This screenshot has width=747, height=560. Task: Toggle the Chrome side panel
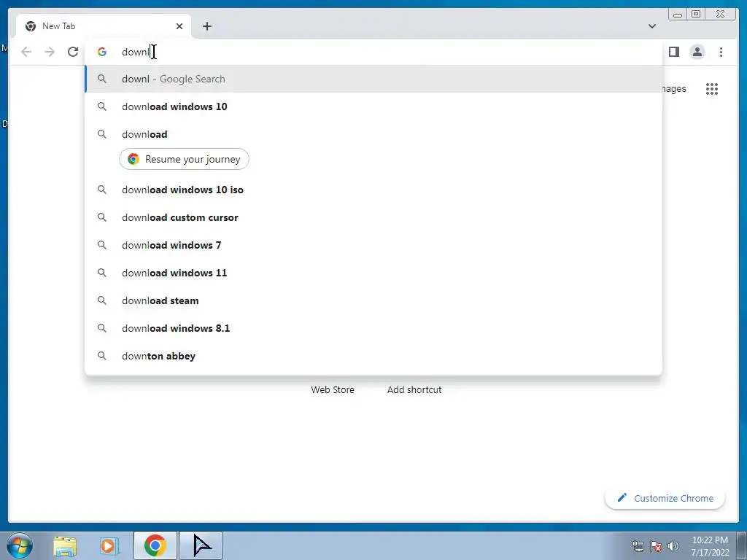pyautogui.click(x=673, y=52)
